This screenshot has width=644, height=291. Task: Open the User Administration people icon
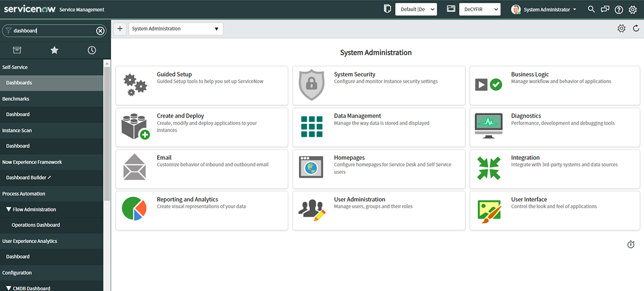tap(312, 210)
